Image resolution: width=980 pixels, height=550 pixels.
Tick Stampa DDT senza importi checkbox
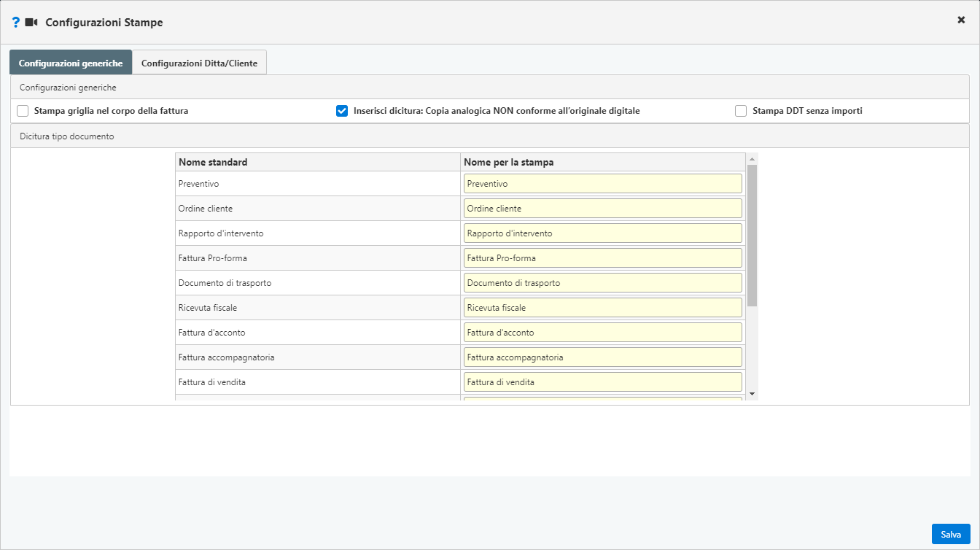tap(741, 112)
